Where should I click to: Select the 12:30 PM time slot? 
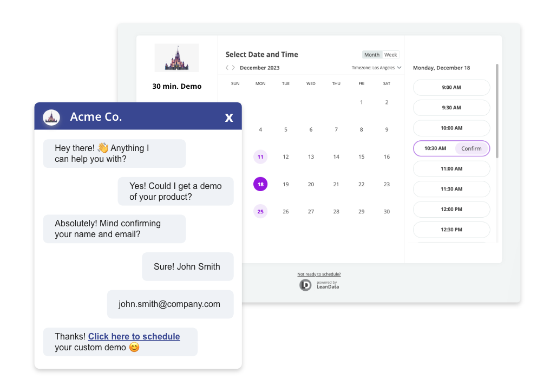[451, 230]
